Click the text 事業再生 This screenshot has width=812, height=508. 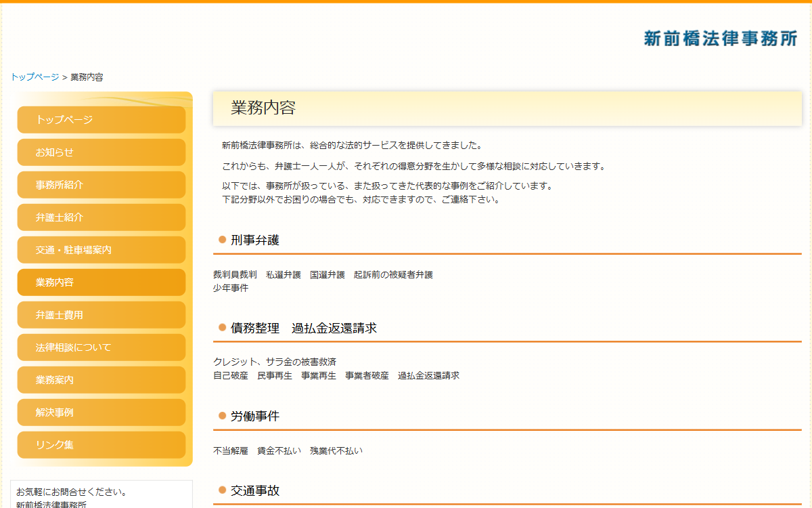(319, 375)
